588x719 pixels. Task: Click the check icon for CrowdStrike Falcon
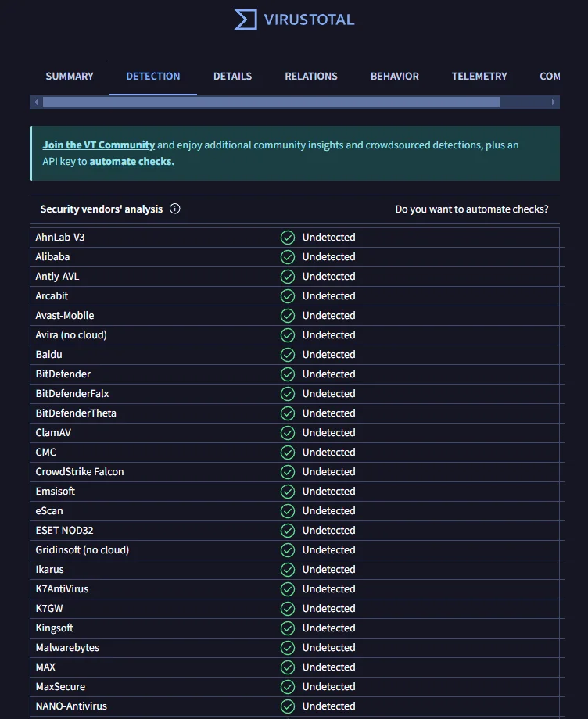click(288, 472)
